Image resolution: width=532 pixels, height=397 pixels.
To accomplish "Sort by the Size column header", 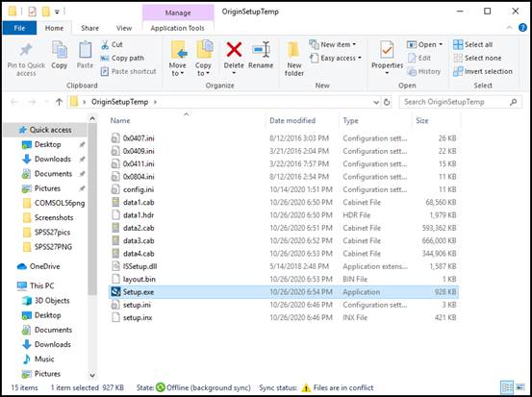I will pyautogui.click(x=422, y=121).
